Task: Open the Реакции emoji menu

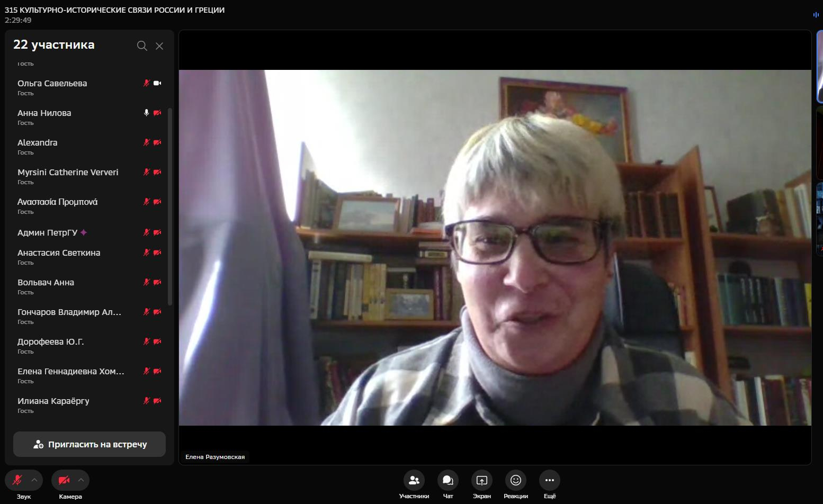Action: pos(515,480)
